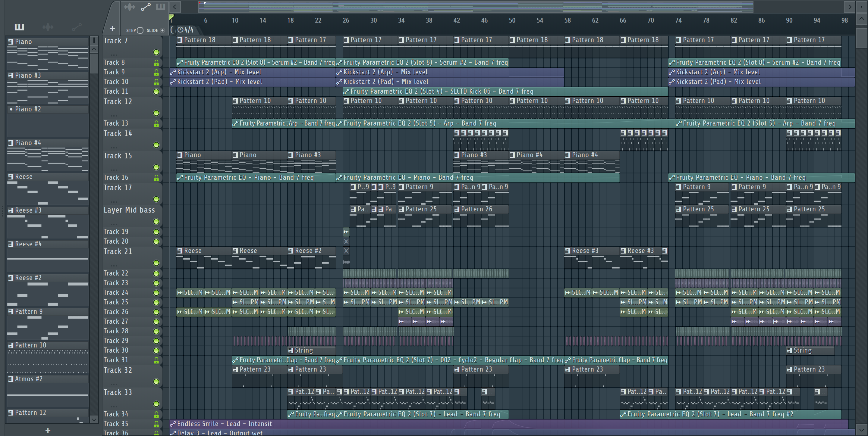Open SLCTD Kick 06 automation clip menu
Image resolution: width=868 pixels, height=436 pixels.
(346, 92)
